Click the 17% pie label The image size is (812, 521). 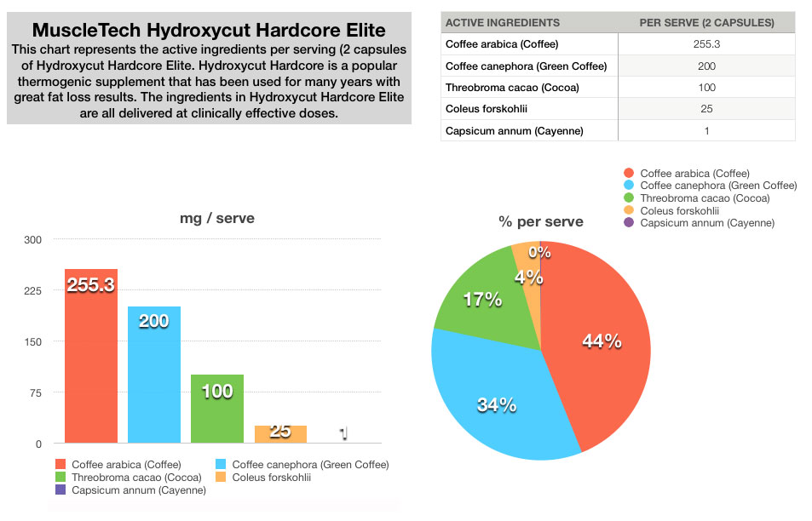pos(482,299)
